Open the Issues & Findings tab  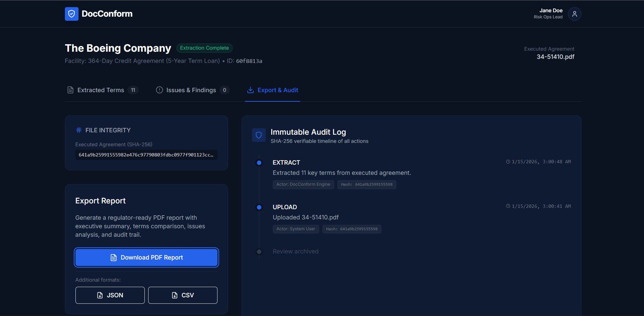[x=192, y=90]
